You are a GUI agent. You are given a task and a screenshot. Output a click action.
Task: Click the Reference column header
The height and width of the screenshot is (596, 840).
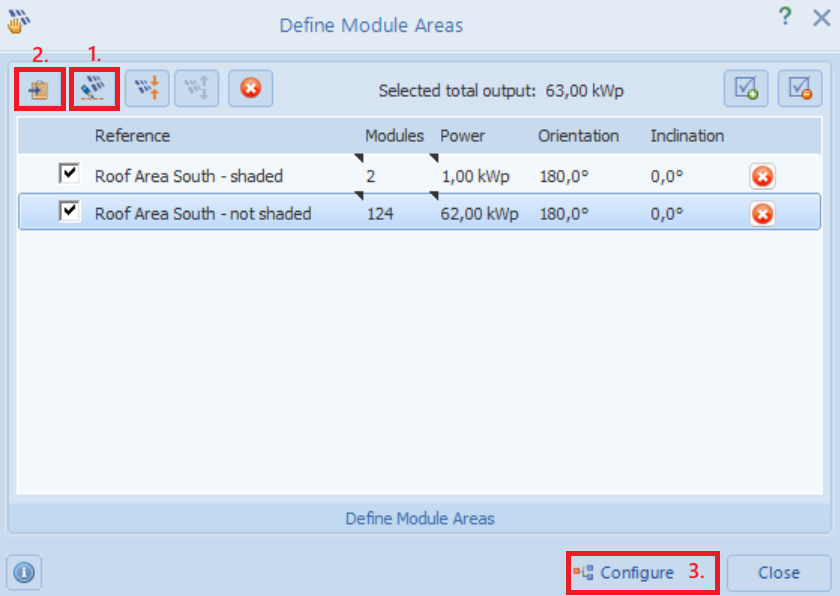[x=132, y=136]
